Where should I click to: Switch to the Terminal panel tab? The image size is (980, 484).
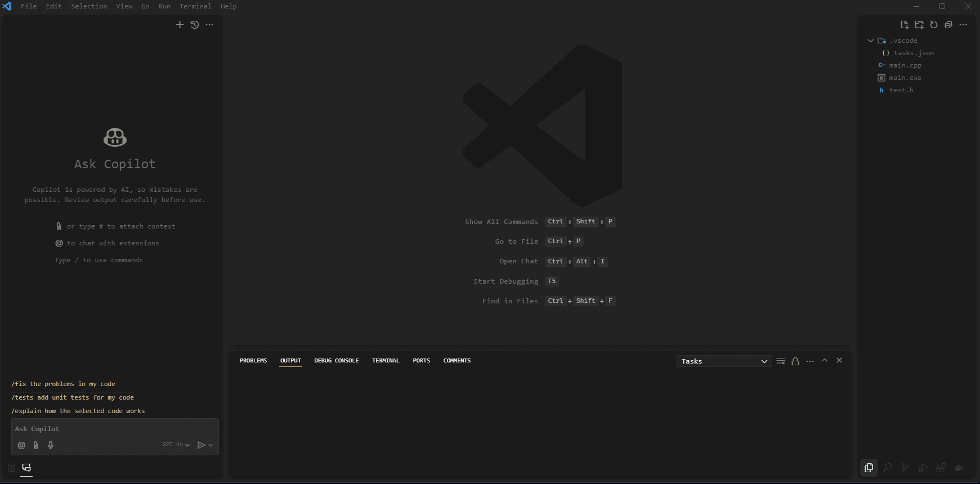point(386,361)
